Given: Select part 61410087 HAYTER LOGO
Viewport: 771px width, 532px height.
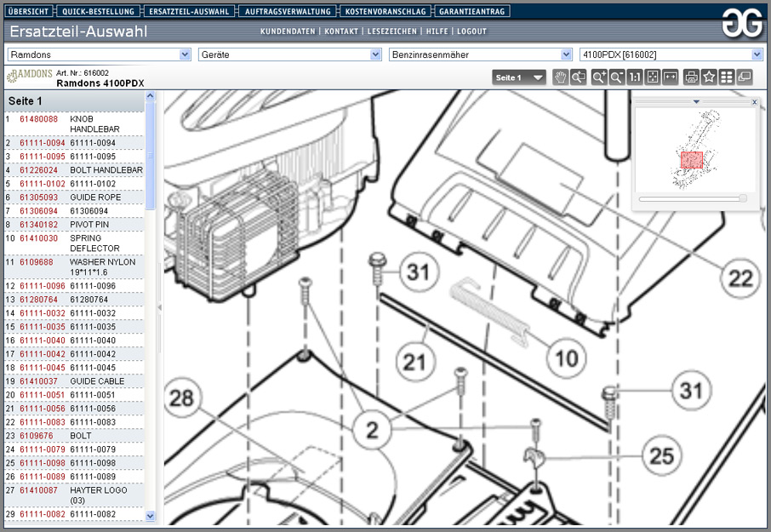Looking at the screenshot, I should click(38, 490).
